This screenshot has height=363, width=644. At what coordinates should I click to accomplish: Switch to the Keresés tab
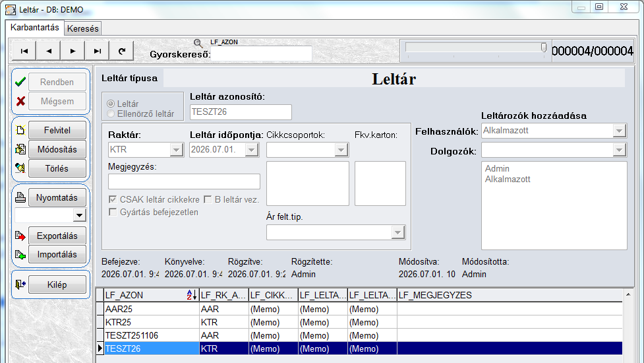pos(82,29)
